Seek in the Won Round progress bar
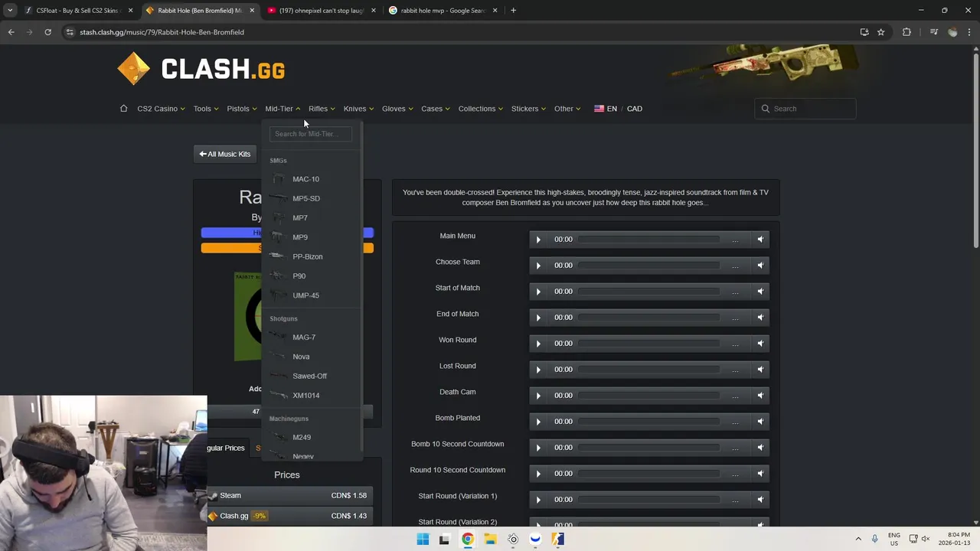The image size is (980, 551). [x=649, y=344]
